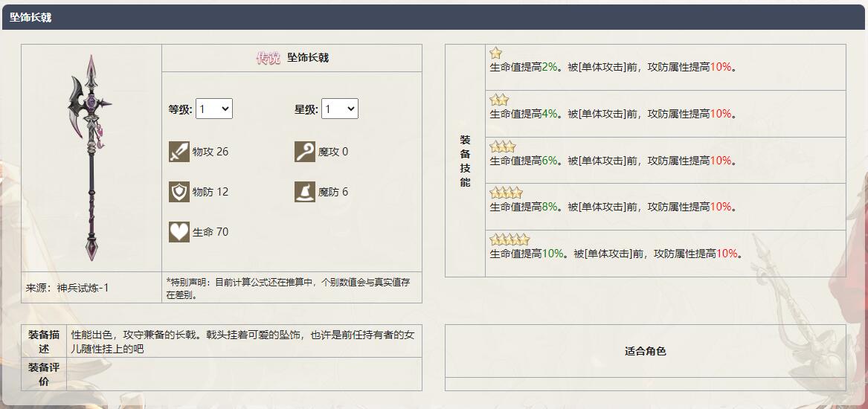Click the skill text 生命值提高2%

pyautogui.click(x=523, y=68)
